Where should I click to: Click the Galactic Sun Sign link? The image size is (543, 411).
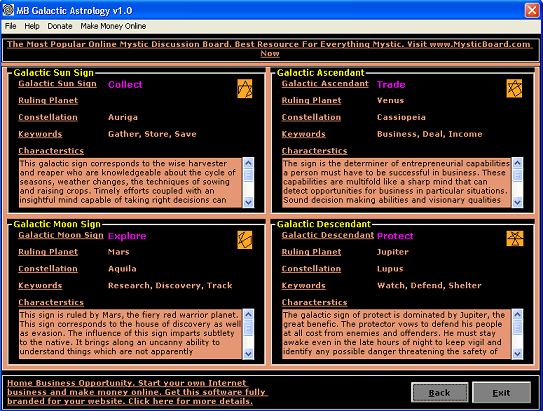point(57,83)
